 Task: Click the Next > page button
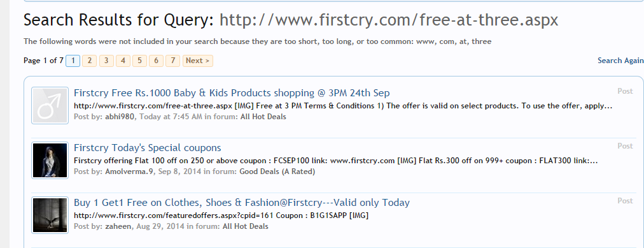198,61
